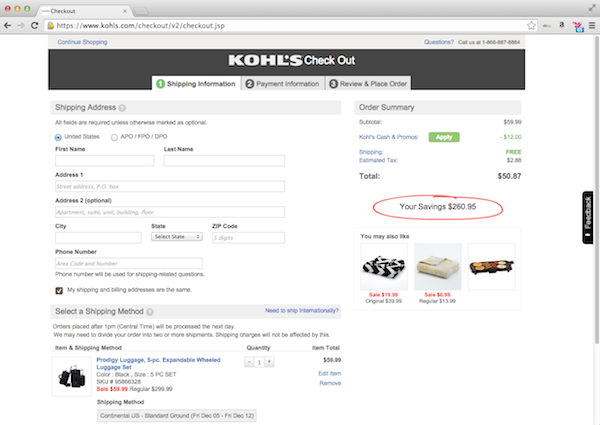Click the eBay extension icon
The height and width of the screenshot is (425, 600).
coord(546,26)
